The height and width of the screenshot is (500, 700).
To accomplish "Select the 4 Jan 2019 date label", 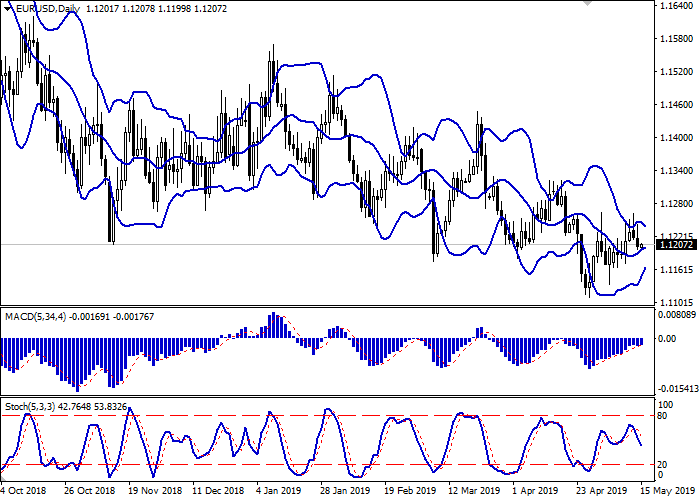I will [x=277, y=491].
